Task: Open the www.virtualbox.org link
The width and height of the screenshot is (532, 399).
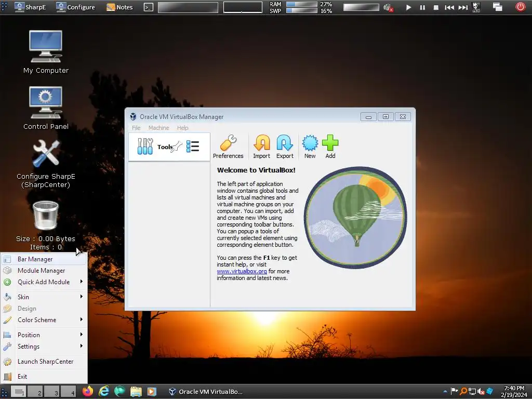Action: point(242,271)
